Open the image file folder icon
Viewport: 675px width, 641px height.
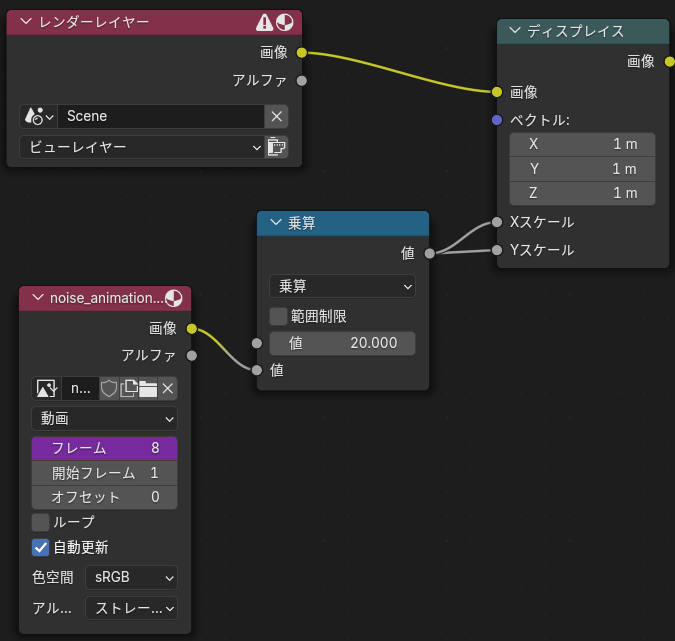pos(148,389)
